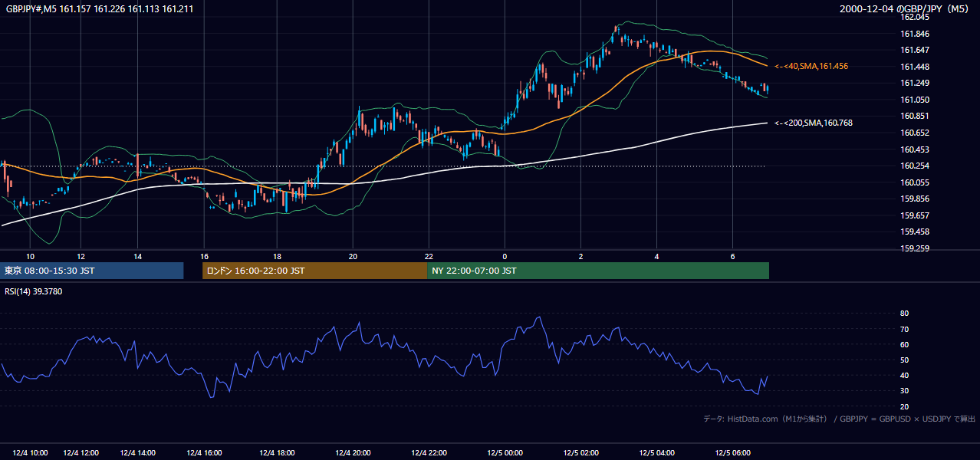The height and width of the screenshot is (460, 980).
Task: Click the 12/4 12:00 bottom time label
Action: click(x=82, y=453)
